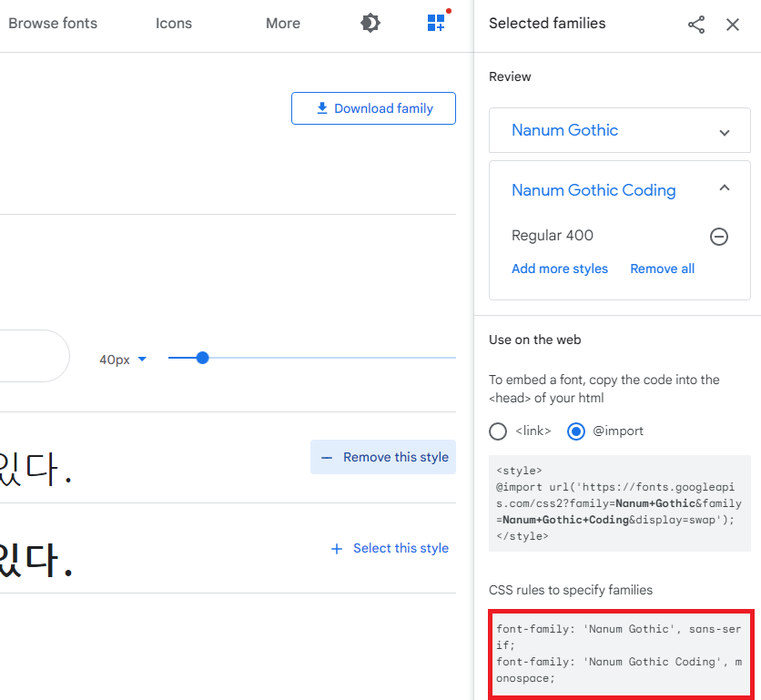Share the selected families

(696, 25)
